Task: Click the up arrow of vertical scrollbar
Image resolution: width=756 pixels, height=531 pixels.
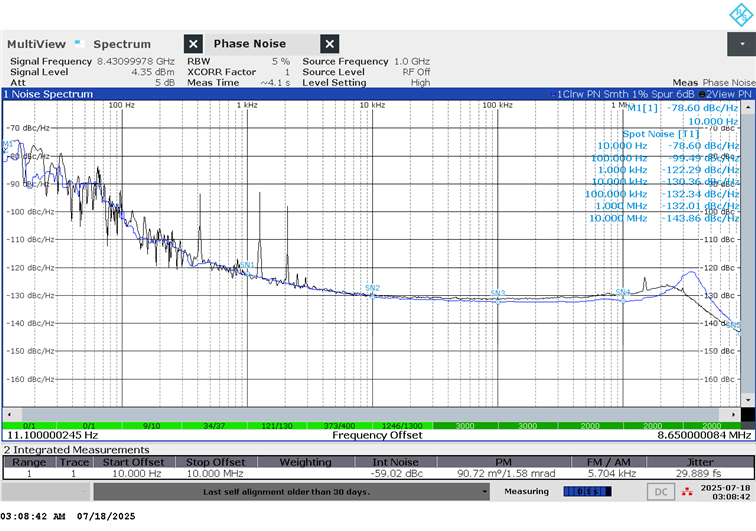Action: point(748,107)
